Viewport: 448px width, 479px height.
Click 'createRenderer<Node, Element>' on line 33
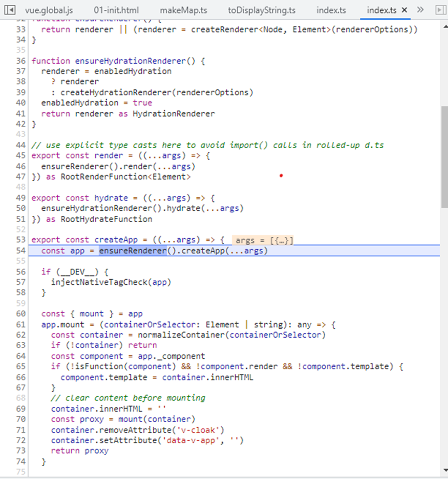[x=261, y=30]
